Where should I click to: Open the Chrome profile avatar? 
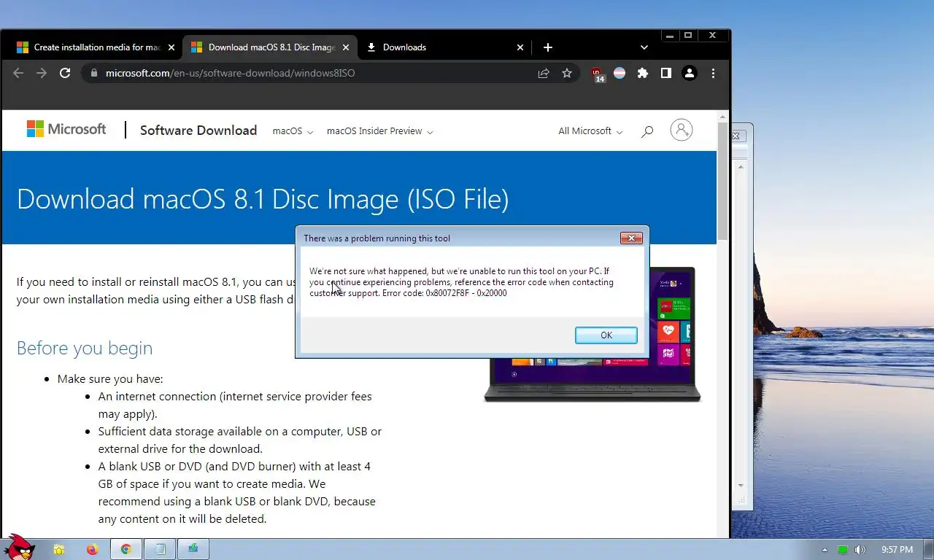(x=690, y=73)
